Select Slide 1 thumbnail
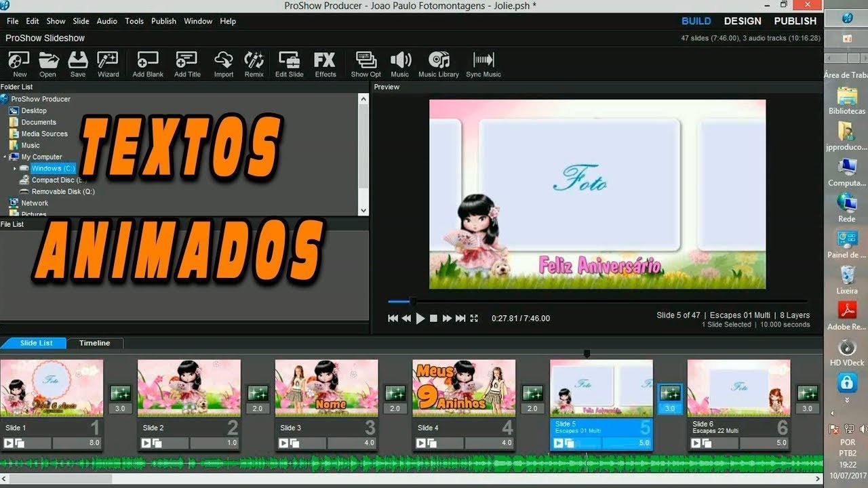The image size is (868, 488). tap(52, 388)
